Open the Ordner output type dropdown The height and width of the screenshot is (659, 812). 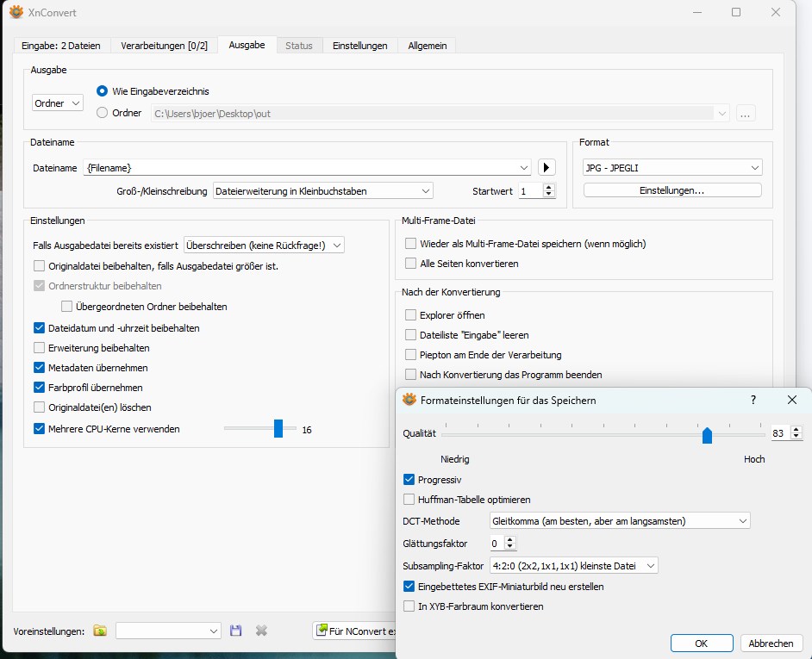pos(58,103)
